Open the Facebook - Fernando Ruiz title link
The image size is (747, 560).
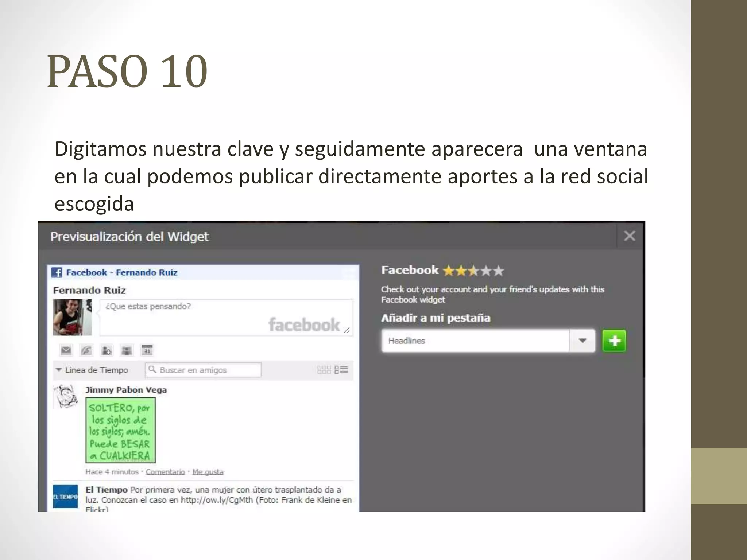[122, 272]
